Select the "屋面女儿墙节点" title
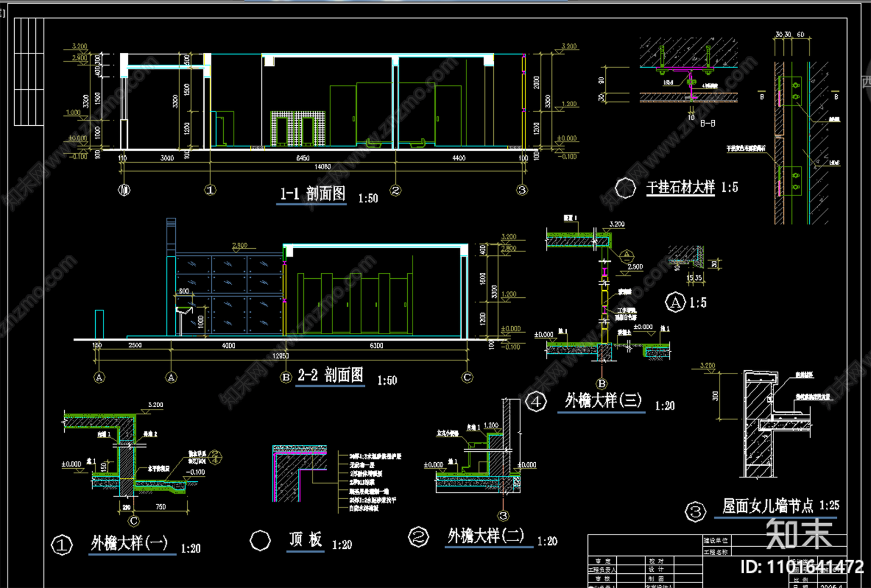This screenshot has height=588, width=871. click(x=768, y=506)
